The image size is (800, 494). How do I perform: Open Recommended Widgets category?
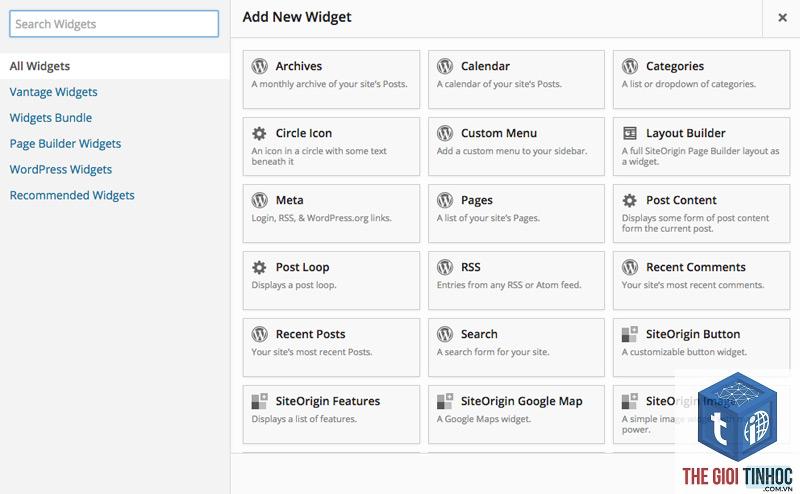pos(72,195)
